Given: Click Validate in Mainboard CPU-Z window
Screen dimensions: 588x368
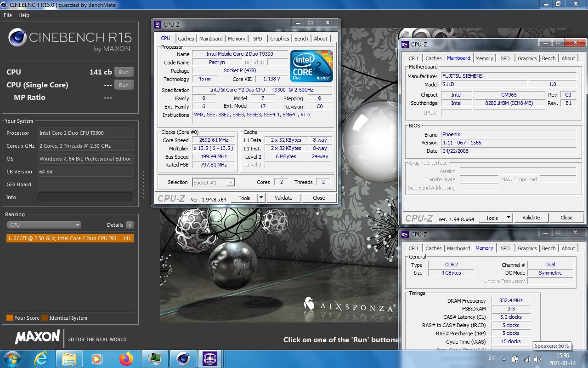Looking at the screenshot, I should tap(531, 218).
